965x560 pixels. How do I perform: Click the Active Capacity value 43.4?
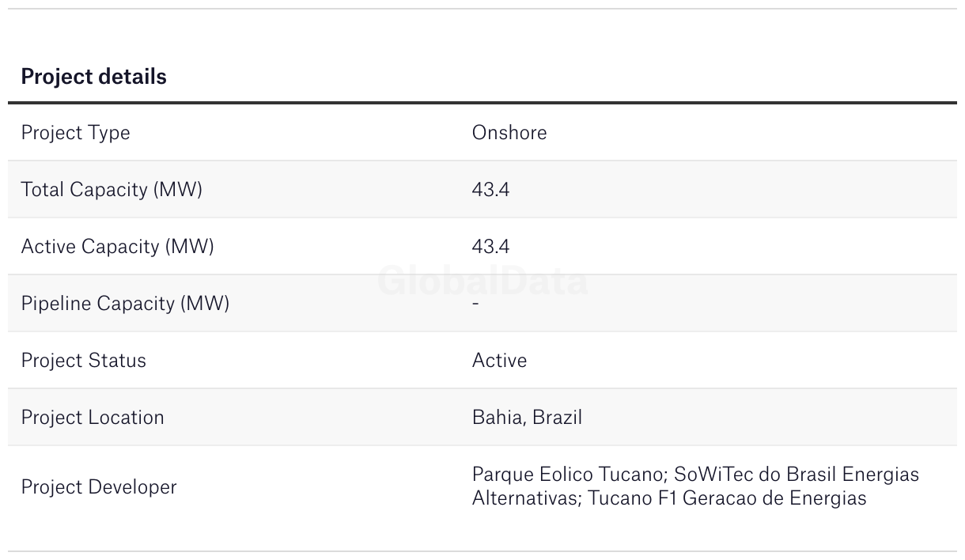490,247
